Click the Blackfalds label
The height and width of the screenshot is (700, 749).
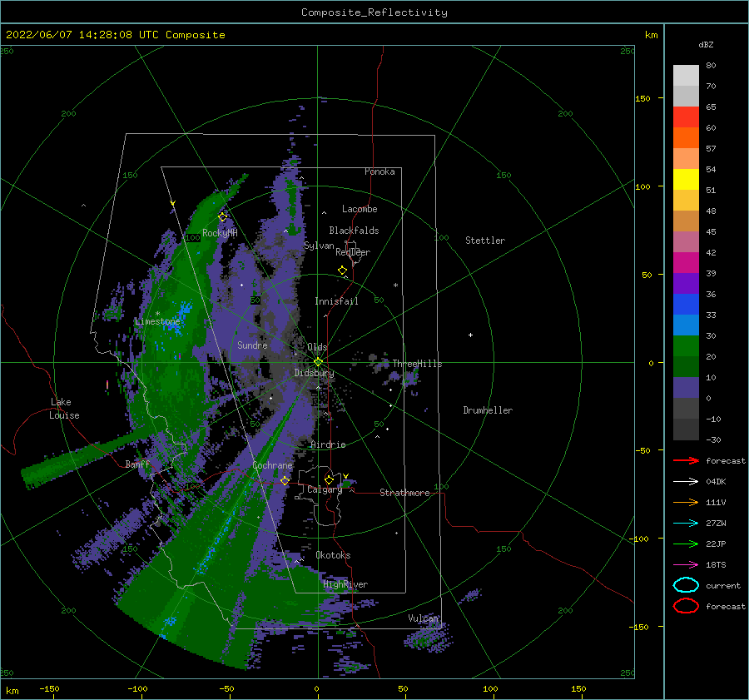[354, 231]
